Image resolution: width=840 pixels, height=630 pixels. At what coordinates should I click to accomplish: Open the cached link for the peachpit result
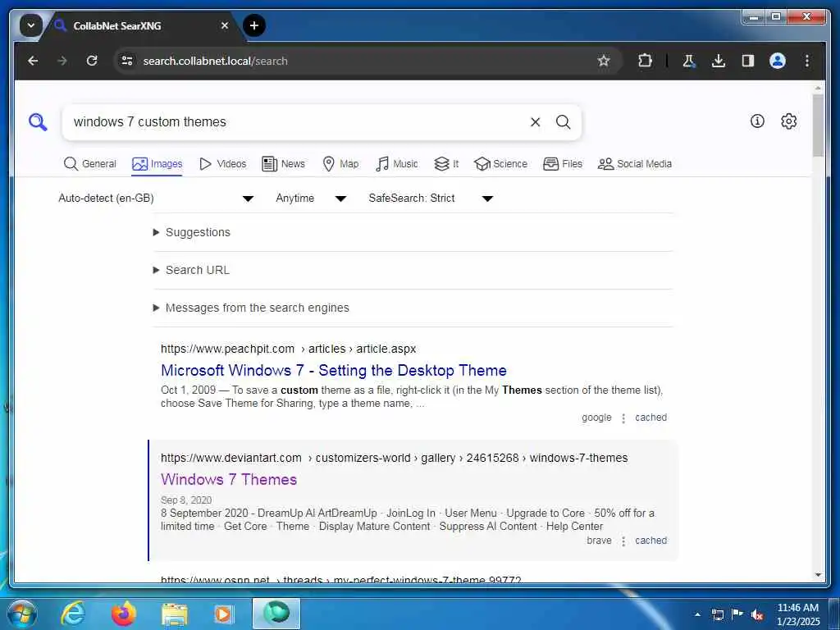[x=651, y=418]
